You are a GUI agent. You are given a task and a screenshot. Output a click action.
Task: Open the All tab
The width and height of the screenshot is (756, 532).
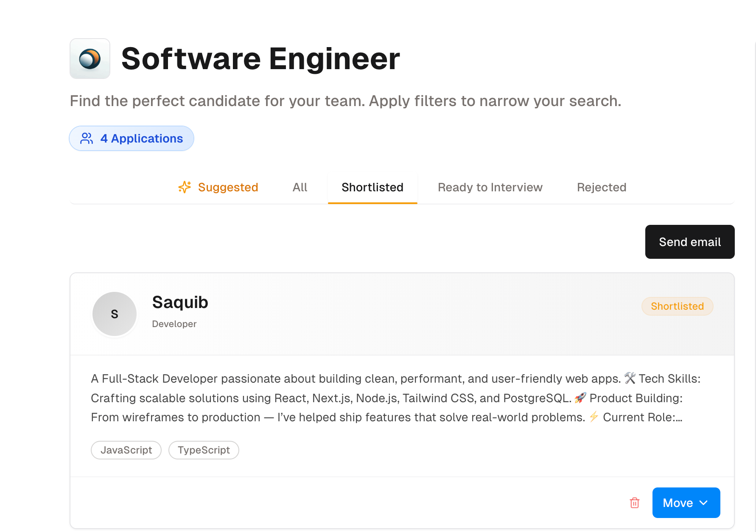point(300,187)
